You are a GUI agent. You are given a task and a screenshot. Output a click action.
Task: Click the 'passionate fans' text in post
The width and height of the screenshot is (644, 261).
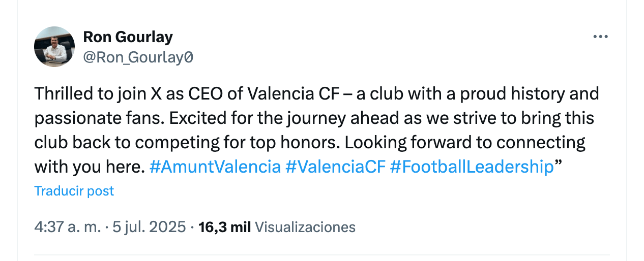[99, 118]
